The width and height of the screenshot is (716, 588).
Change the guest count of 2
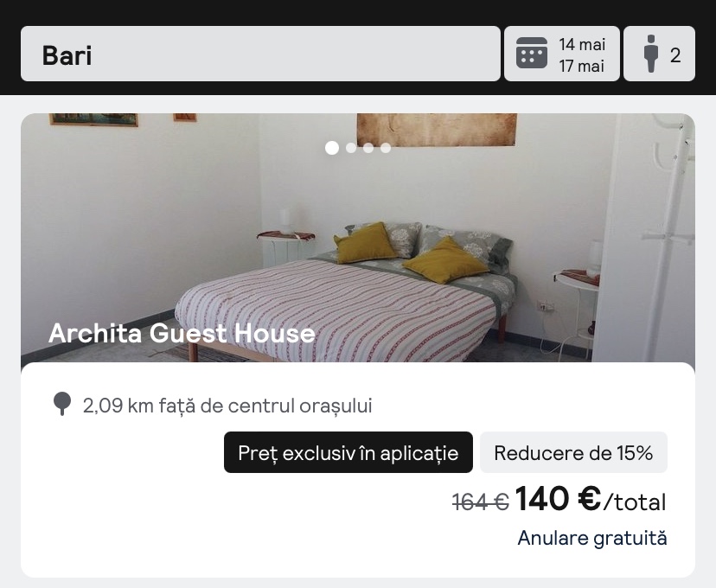[x=660, y=54]
